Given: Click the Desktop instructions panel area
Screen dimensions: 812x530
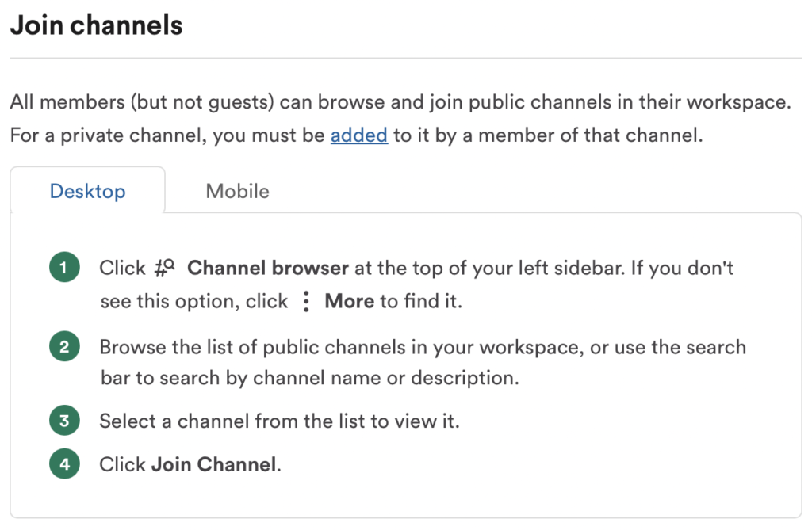Looking at the screenshot, I should 406,364.
